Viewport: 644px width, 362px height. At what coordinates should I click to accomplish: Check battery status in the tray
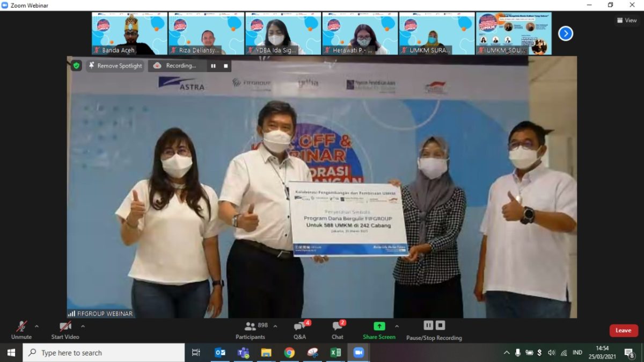coord(530,353)
